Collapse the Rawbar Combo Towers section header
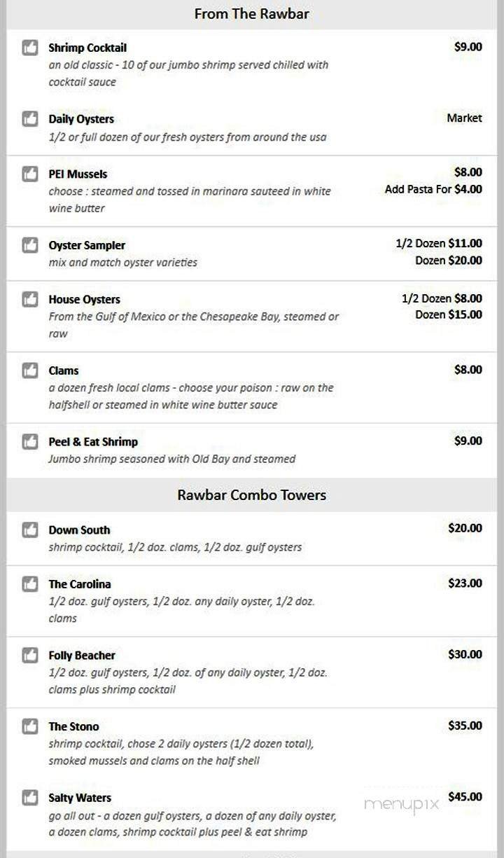This screenshot has width=504, height=858. tap(251, 494)
